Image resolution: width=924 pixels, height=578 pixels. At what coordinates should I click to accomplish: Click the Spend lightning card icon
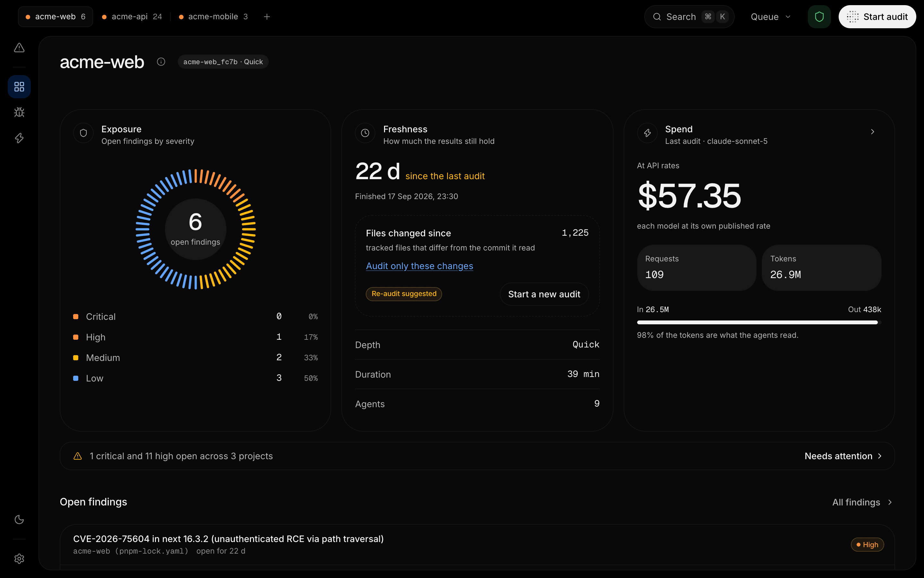[647, 133]
